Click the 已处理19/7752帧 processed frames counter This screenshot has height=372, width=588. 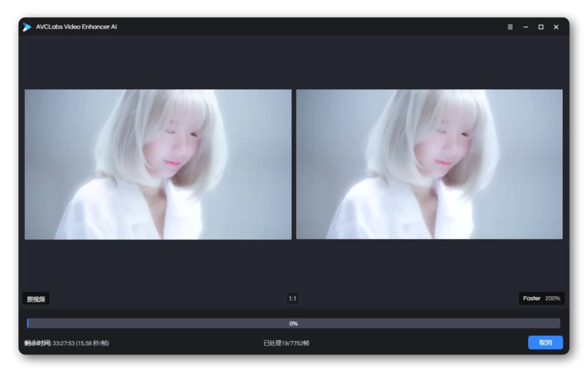click(286, 343)
